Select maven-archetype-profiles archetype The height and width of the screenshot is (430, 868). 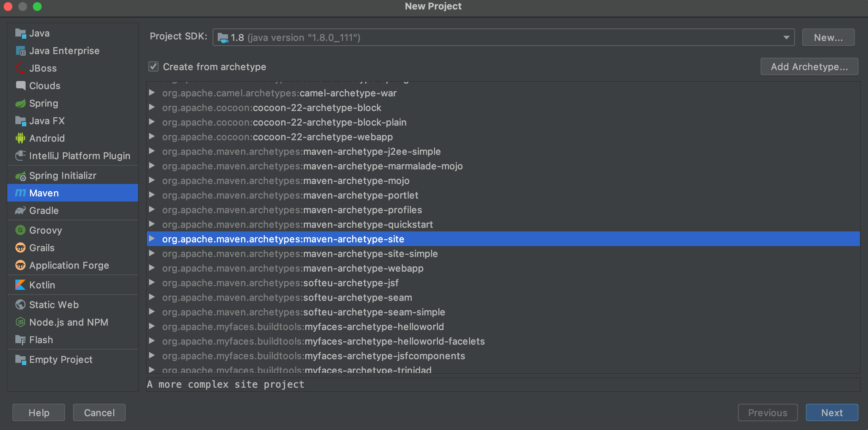click(503, 210)
